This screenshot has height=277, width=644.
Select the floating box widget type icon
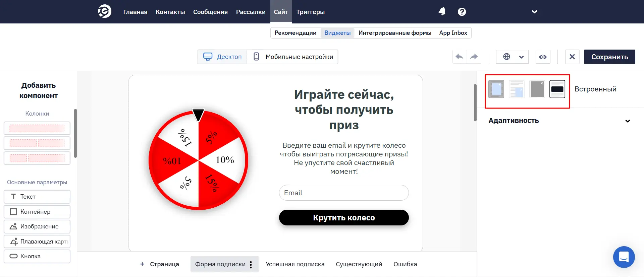(x=517, y=89)
